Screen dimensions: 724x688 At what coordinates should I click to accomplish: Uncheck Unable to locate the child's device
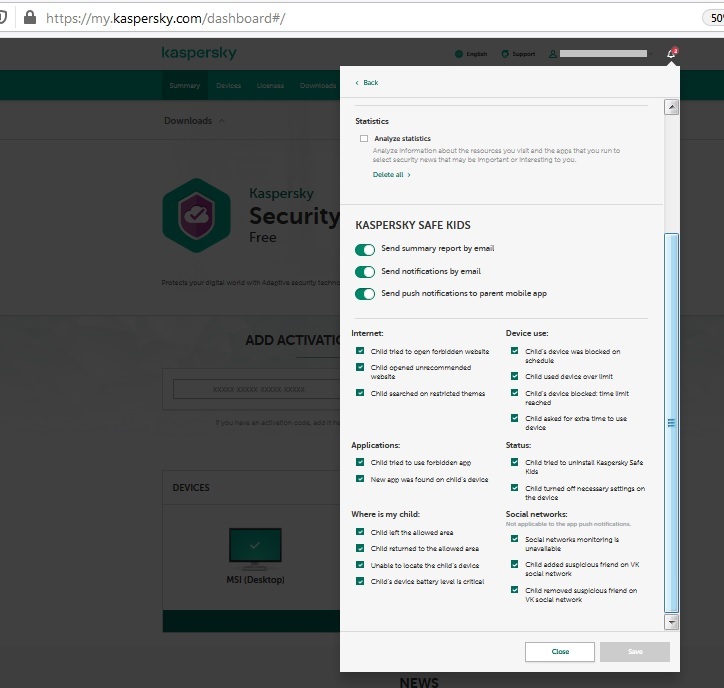tap(360, 565)
